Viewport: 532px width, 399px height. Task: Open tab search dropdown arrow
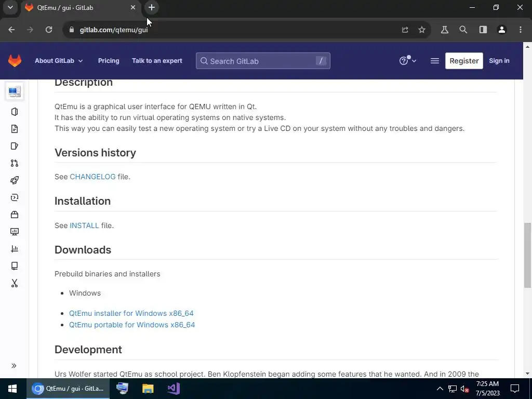tap(10, 7)
